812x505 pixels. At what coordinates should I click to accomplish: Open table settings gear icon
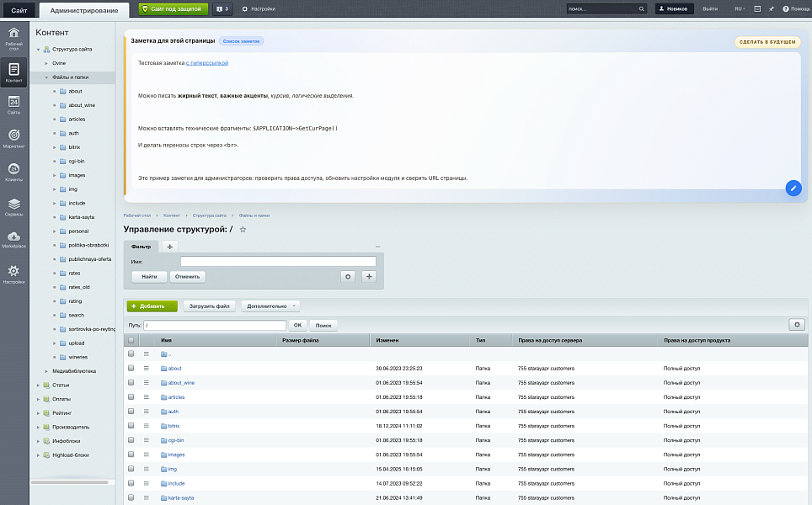[797, 324]
